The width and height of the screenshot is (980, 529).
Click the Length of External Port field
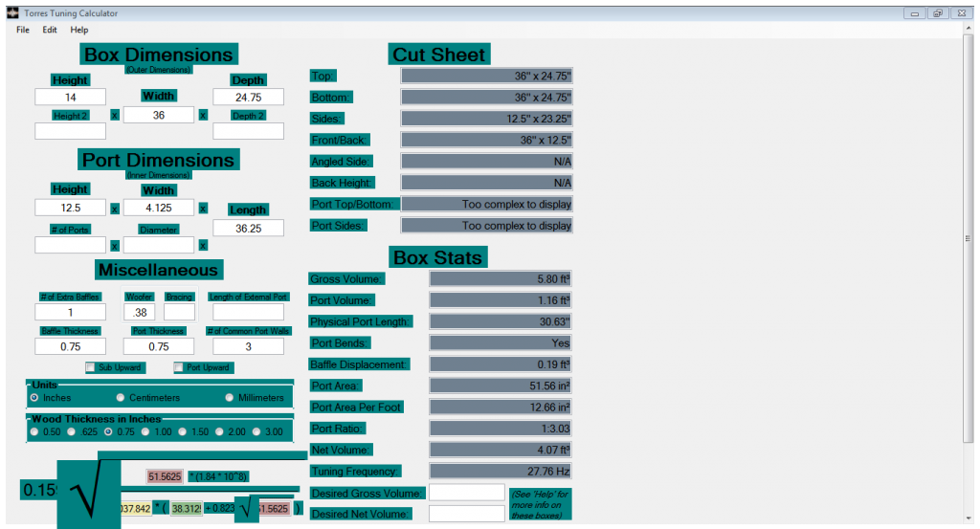point(248,312)
